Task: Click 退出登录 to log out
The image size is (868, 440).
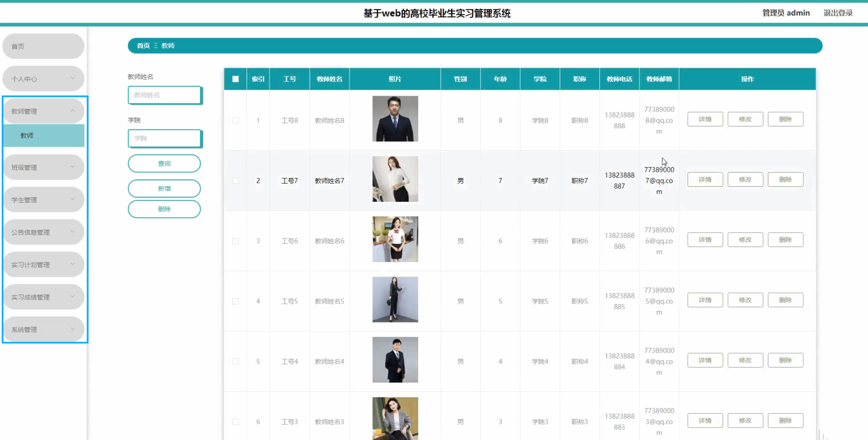Action: click(838, 13)
